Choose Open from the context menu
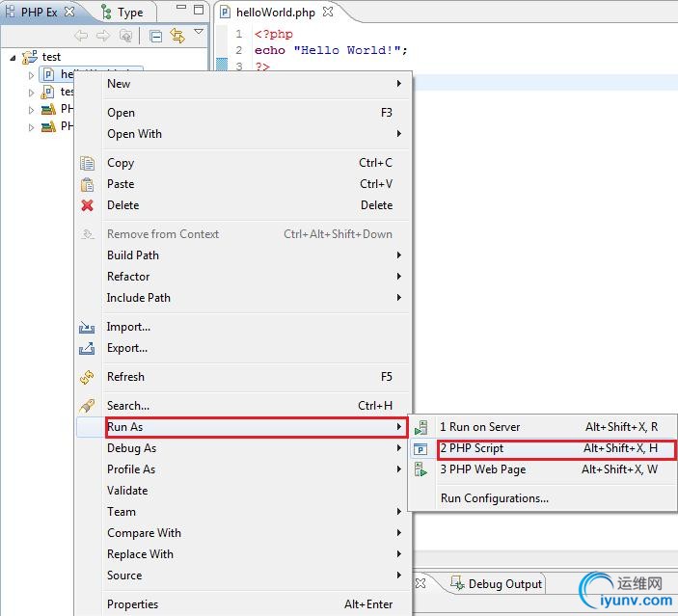678x616 pixels. pyautogui.click(x=256, y=113)
